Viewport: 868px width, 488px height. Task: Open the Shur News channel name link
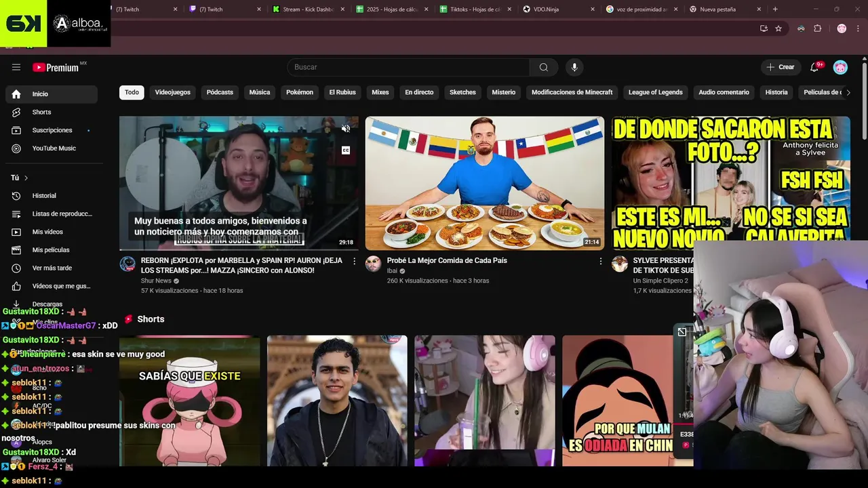pos(156,281)
